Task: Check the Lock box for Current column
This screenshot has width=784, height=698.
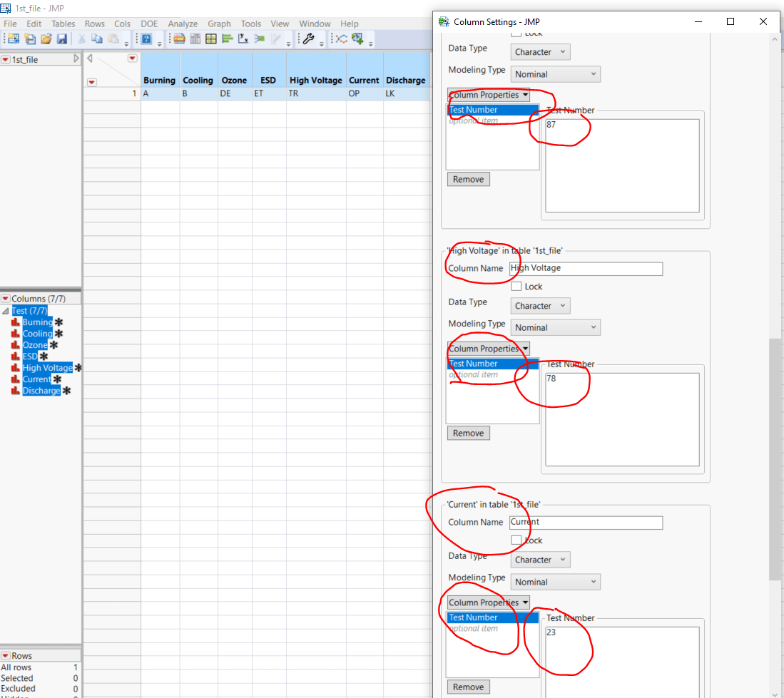Action: tap(516, 540)
